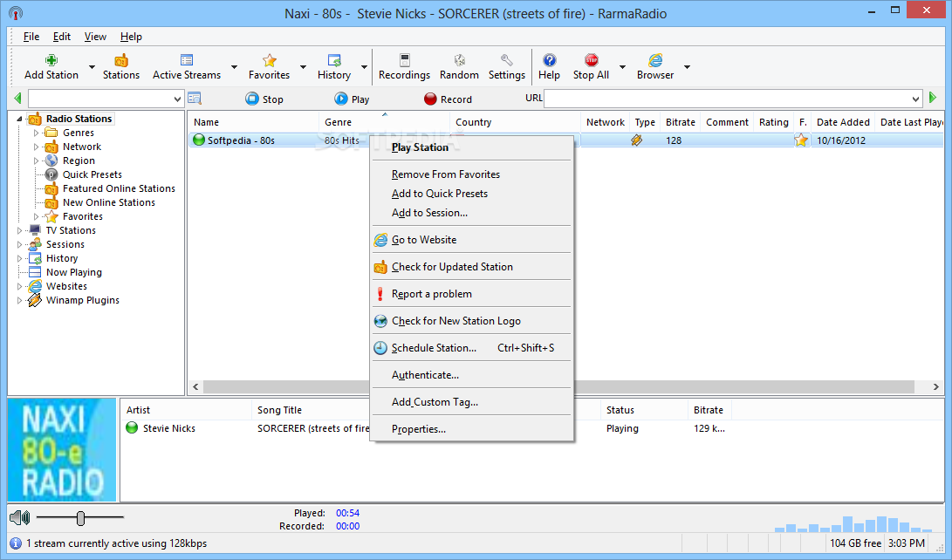The width and height of the screenshot is (952, 560).
Task: Open Active Streams view
Action: (x=187, y=67)
